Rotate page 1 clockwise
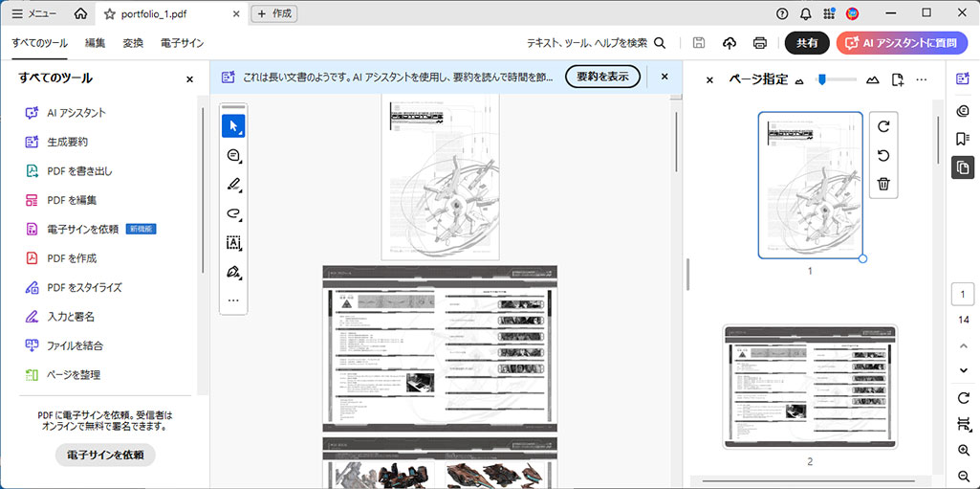980x489 pixels. [883, 126]
